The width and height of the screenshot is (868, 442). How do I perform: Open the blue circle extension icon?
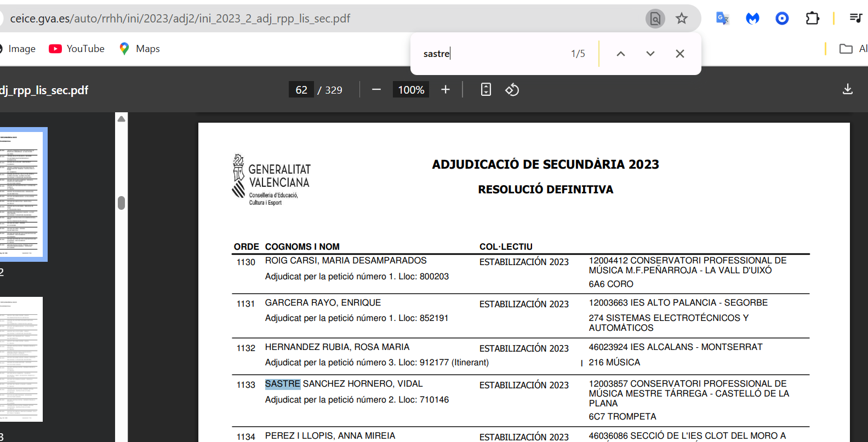(782, 19)
